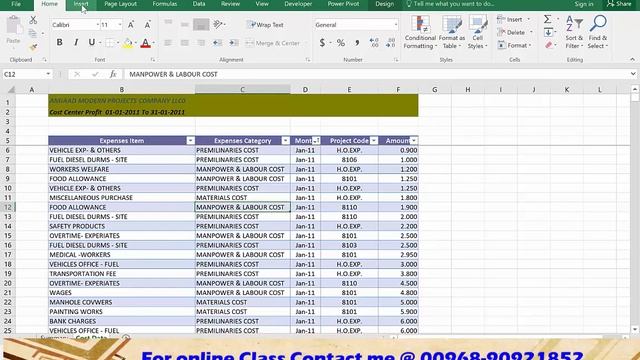Screen dimensions: 640x360
Task: Click the Font Color red A icon
Action: 145,43
